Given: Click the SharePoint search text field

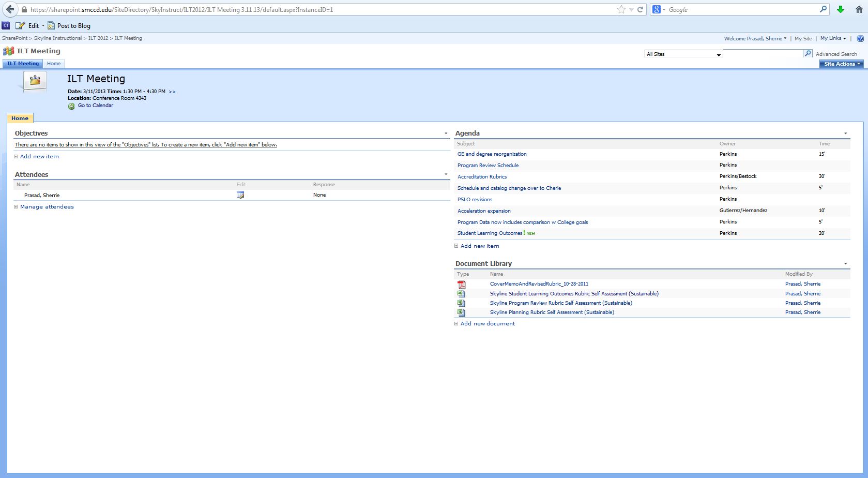Looking at the screenshot, I should tap(762, 53).
